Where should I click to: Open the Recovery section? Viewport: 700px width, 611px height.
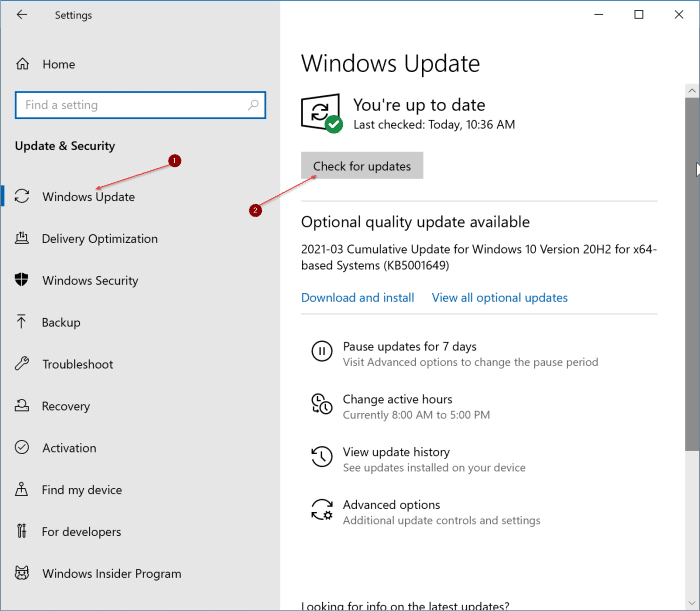click(66, 406)
